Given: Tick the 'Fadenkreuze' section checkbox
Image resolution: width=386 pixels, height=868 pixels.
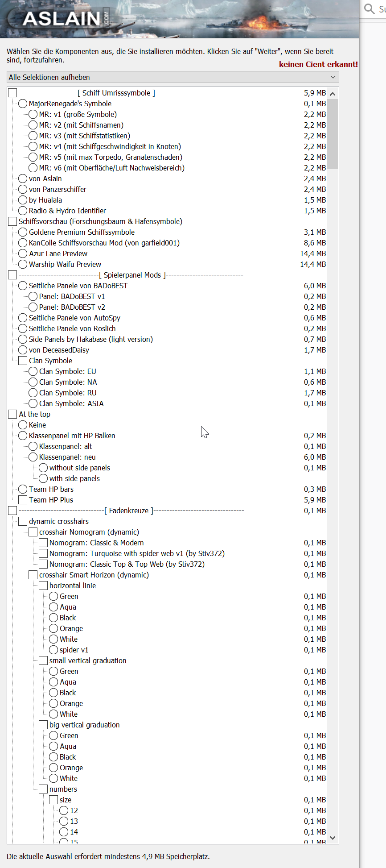Looking at the screenshot, I should [12, 511].
